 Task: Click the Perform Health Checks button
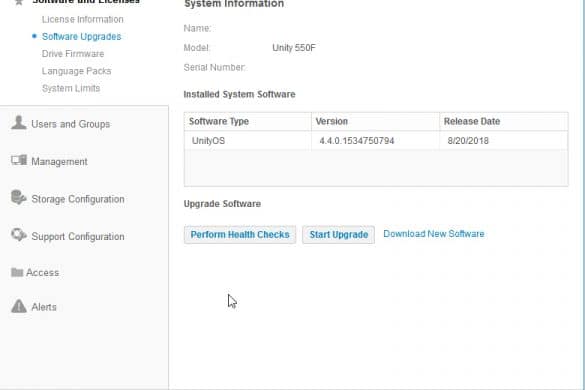[240, 234]
